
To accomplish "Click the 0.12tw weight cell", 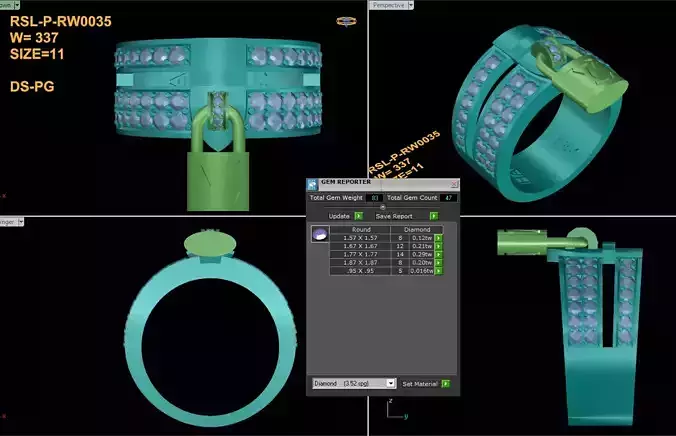I will 422,238.
